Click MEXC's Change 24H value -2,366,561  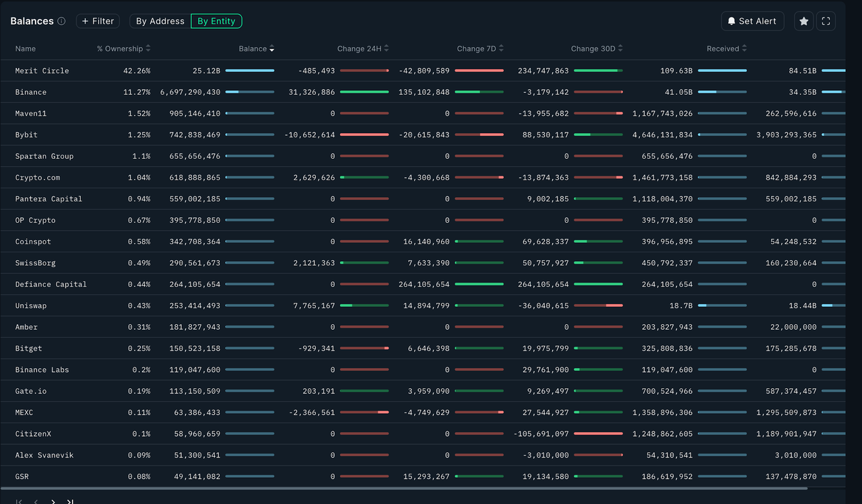(x=312, y=412)
